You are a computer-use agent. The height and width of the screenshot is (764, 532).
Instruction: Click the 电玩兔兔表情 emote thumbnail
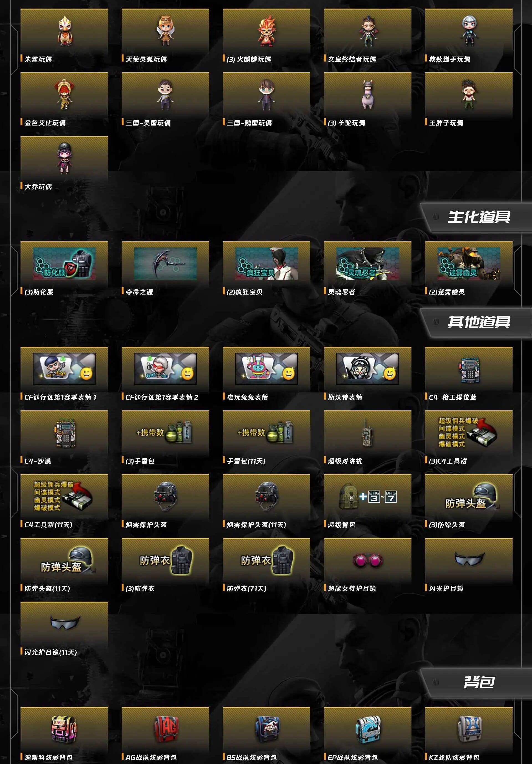(x=267, y=369)
